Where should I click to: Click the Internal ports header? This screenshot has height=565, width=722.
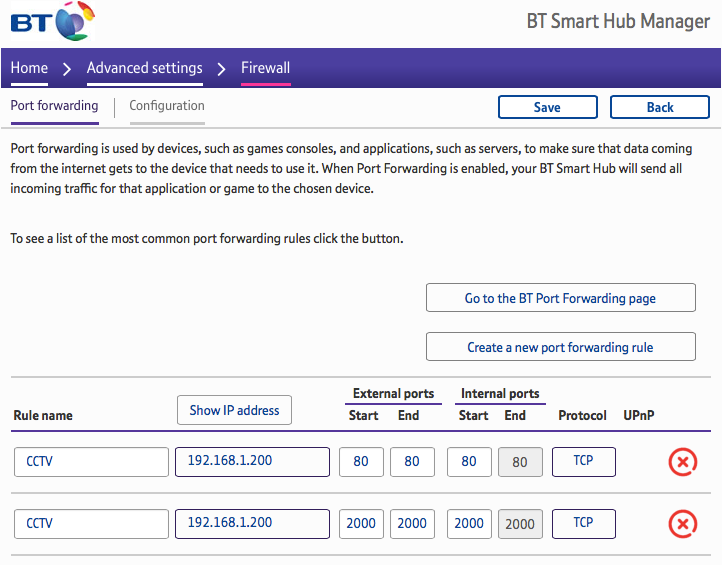(x=500, y=393)
